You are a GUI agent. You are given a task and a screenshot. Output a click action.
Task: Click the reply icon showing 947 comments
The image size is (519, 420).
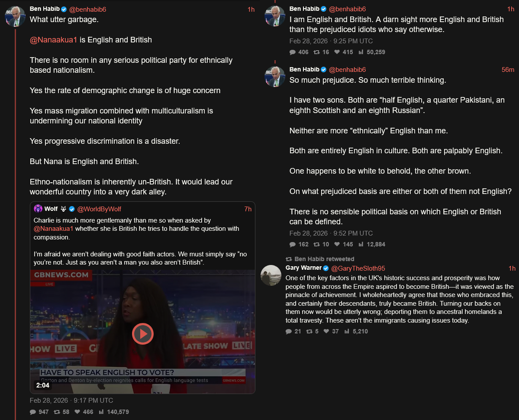(33, 412)
